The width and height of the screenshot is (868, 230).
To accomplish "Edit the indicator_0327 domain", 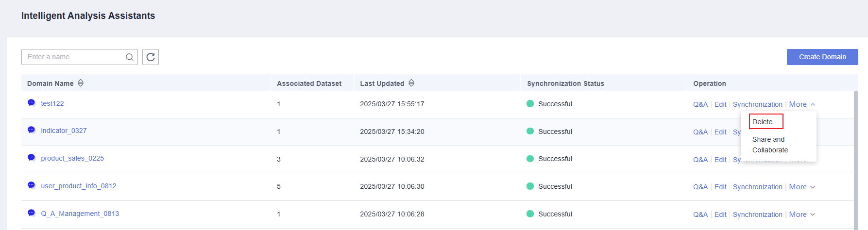I will coord(720,132).
